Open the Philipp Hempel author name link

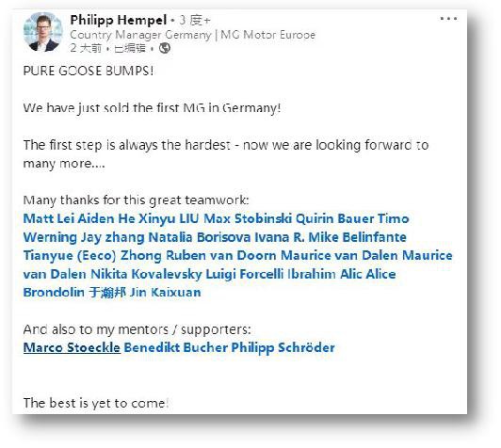[119, 20]
